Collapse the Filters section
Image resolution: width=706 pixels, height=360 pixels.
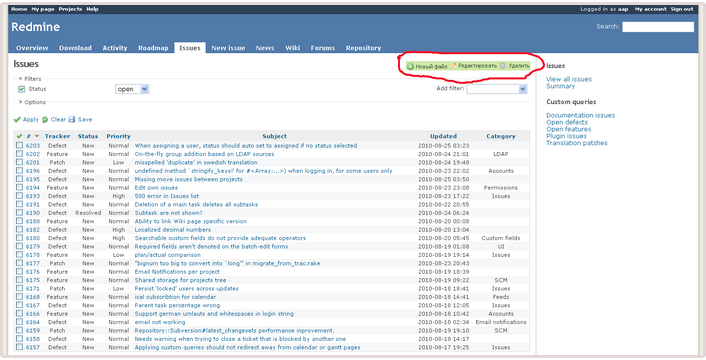30,79
